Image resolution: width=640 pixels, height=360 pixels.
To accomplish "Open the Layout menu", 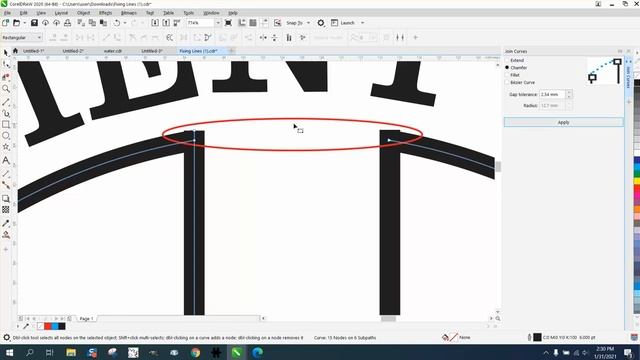I will (61, 13).
